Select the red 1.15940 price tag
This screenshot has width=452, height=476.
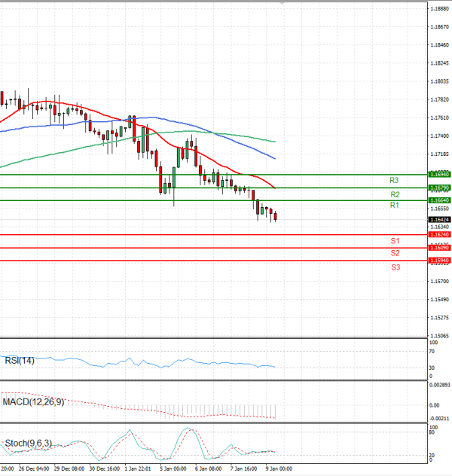coord(439,261)
